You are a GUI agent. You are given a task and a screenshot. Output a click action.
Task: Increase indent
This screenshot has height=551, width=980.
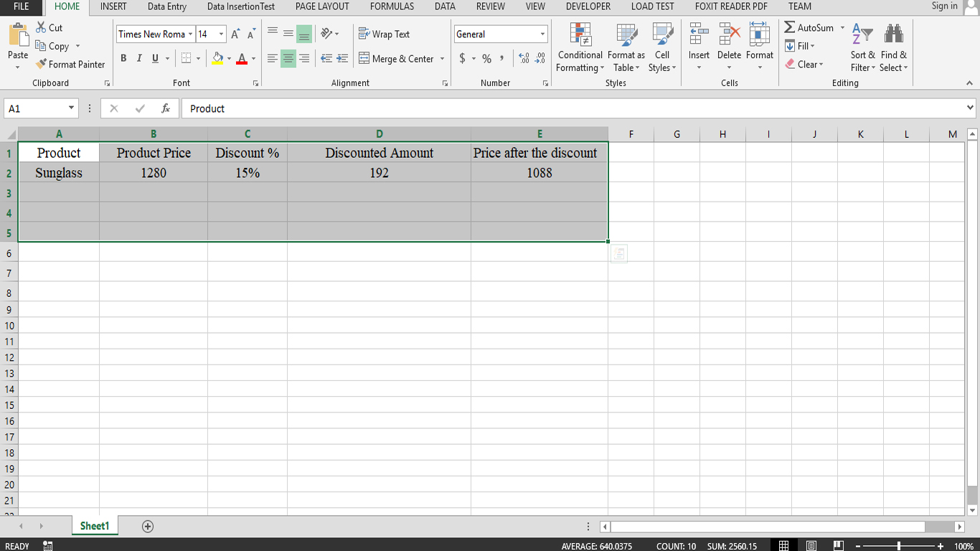tap(342, 59)
